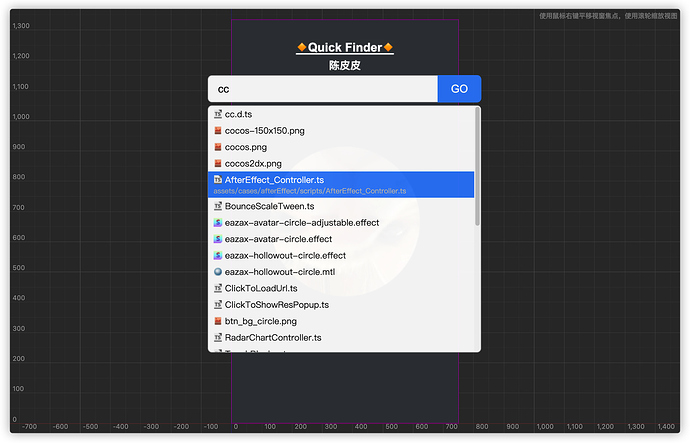
Task: Select ClickToLoadUrl.ts in the list
Action: pos(341,288)
